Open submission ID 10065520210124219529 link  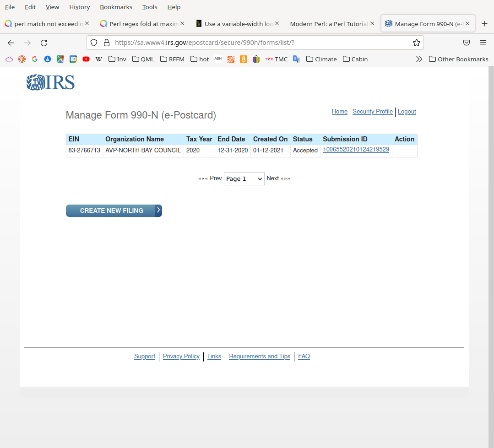point(356,150)
